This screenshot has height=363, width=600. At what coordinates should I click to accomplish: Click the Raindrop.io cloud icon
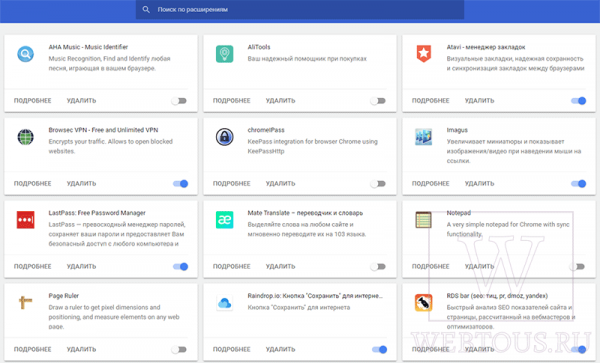(225, 303)
